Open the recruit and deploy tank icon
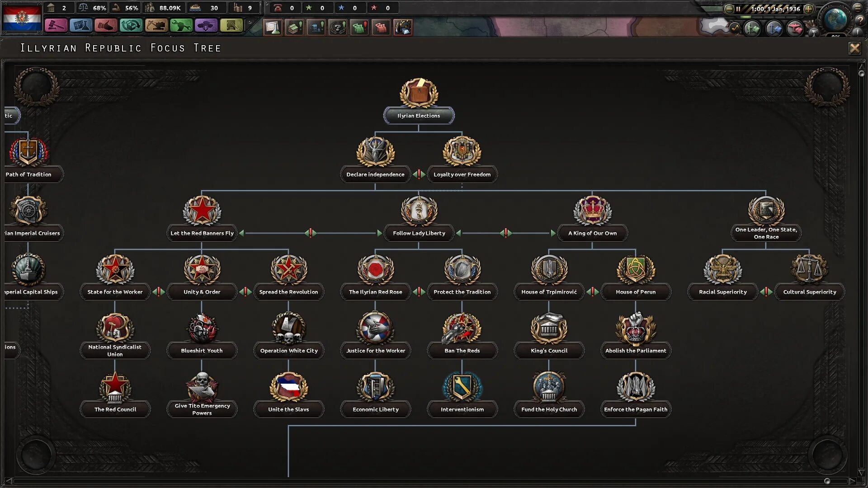Viewport: 868px width, 488px height. tap(206, 26)
